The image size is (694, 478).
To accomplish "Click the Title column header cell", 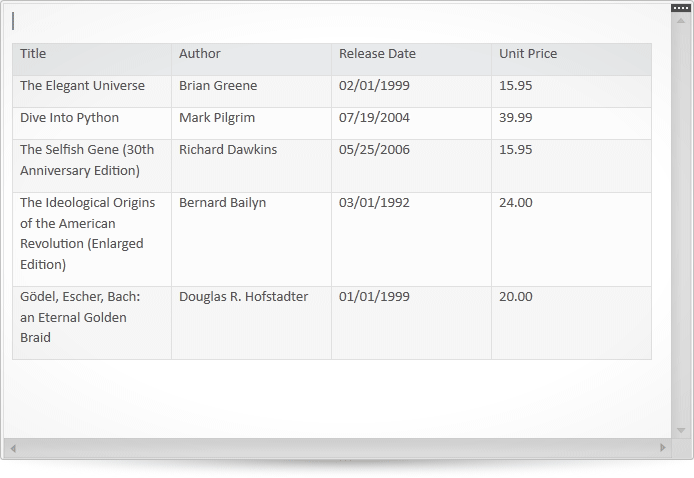I will [x=92, y=59].
